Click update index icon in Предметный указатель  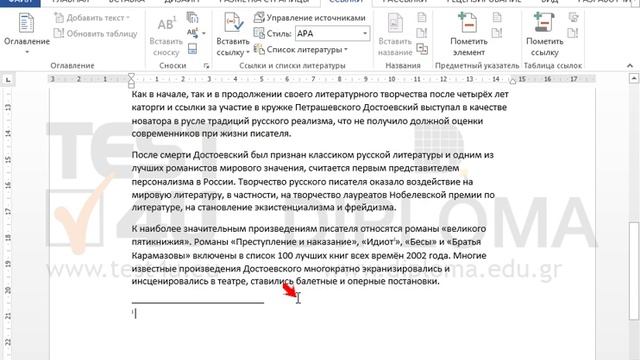(497, 33)
